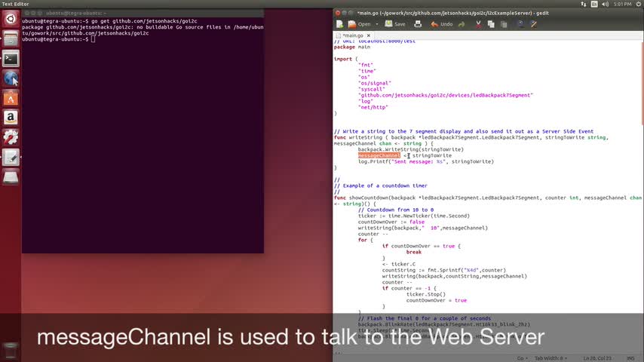Screen dimensions: 644x362
Task: Undo the last edit in gedit
Action: pos(441,24)
